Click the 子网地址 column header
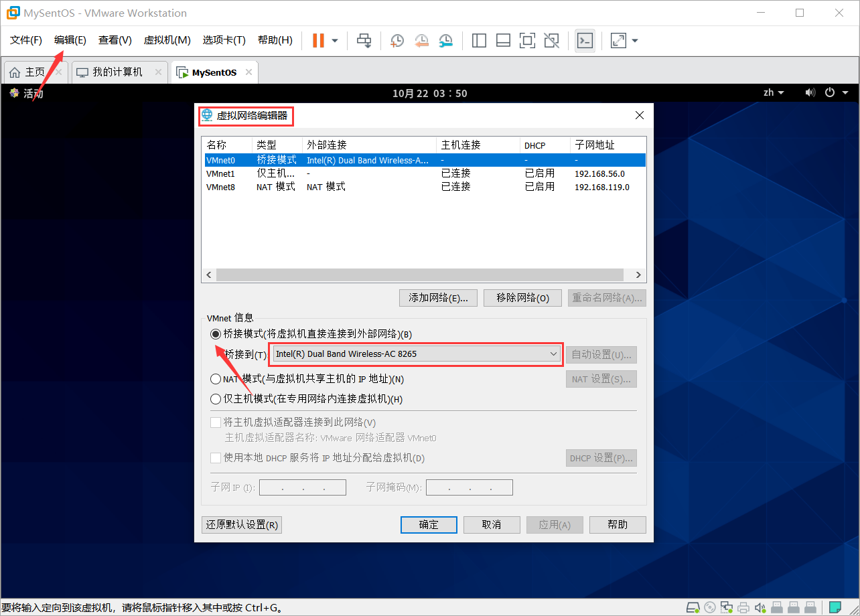This screenshot has height=616, width=860. click(x=608, y=145)
